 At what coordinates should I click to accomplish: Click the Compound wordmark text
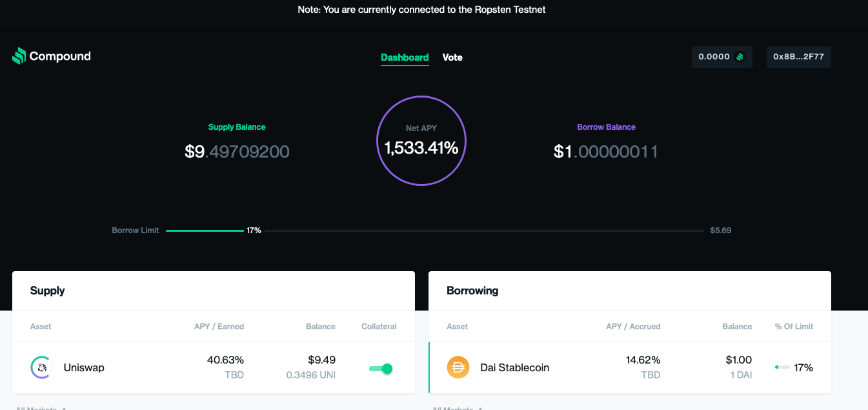point(60,56)
